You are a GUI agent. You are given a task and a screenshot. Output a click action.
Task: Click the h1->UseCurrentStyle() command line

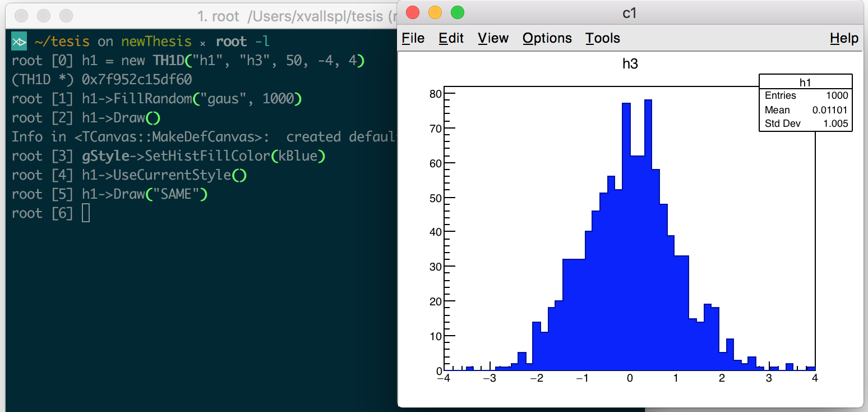tap(129, 175)
